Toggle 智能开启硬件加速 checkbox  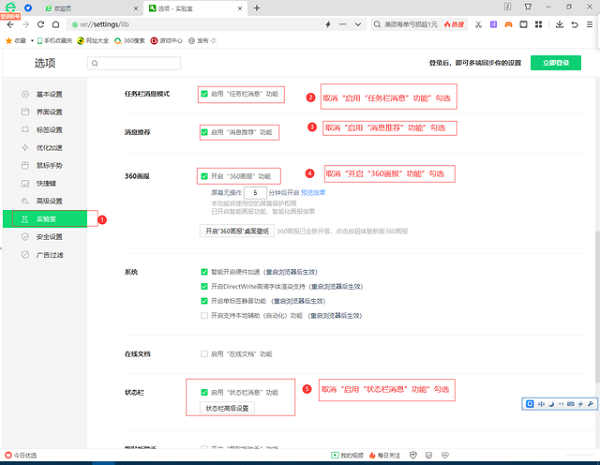[204, 272]
